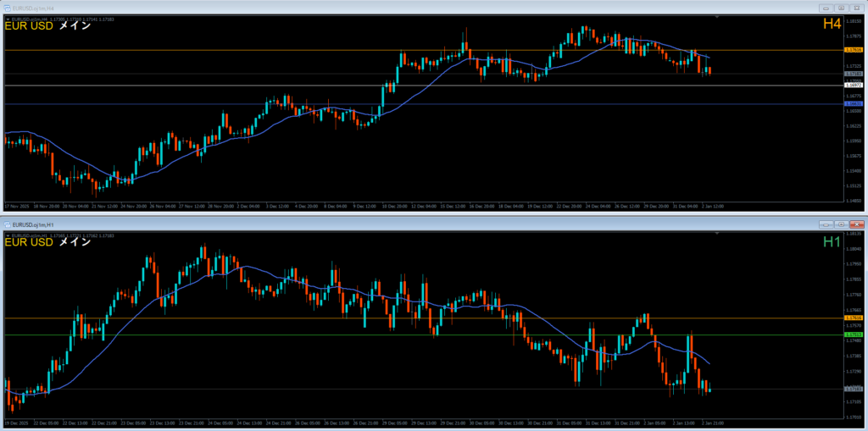Click the orange 1.17616 price tag in H1 chart
This screenshot has height=431, width=868.
coord(853,318)
